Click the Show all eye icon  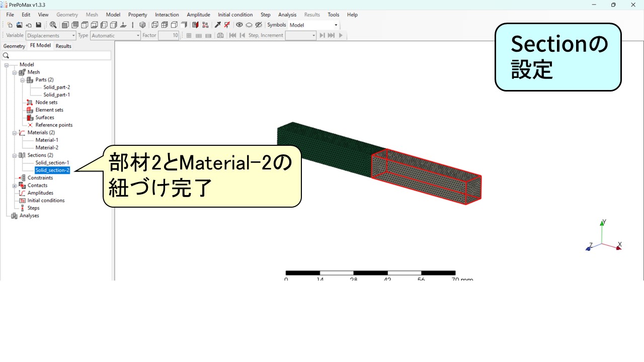pyautogui.click(x=239, y=25)
